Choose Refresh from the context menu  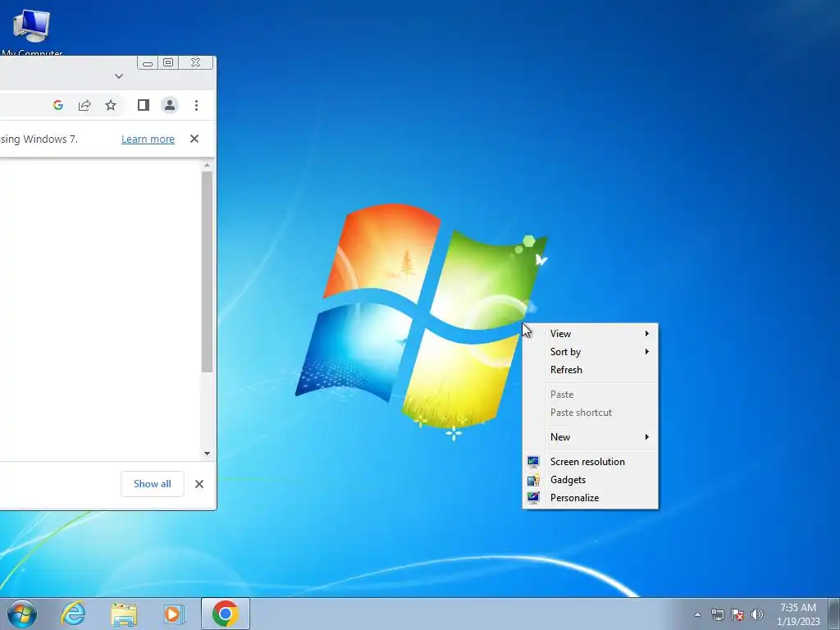591,370
